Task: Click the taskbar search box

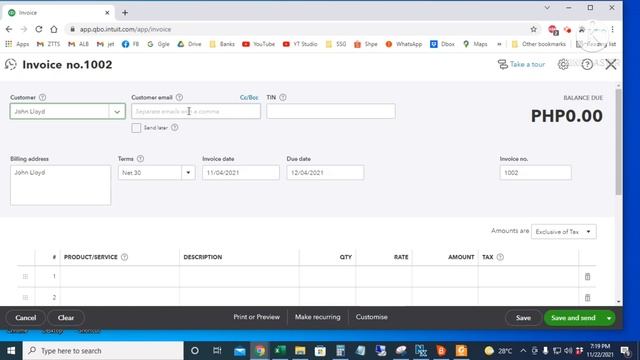Action: 103,351
